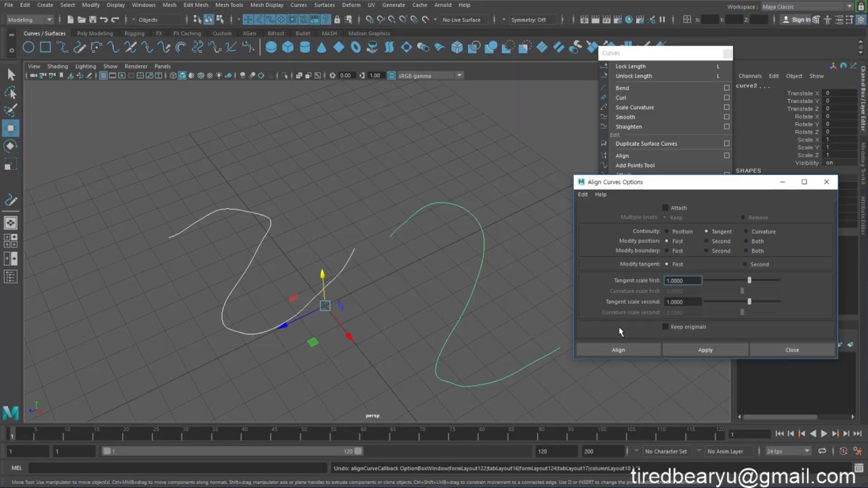Open the No Anim Layer dropdown
This screenshot has width=868, height=488.
[x=728, y=451]
